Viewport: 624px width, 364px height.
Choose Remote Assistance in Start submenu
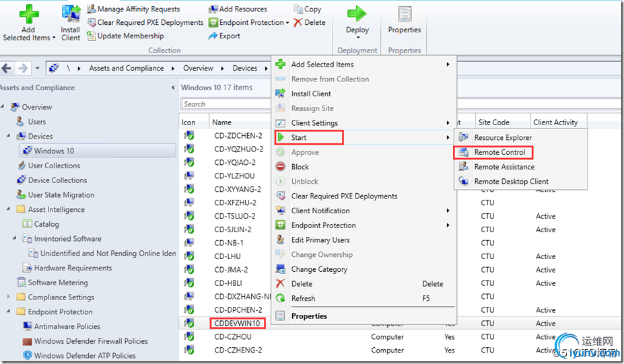click(x=520, y=167)
